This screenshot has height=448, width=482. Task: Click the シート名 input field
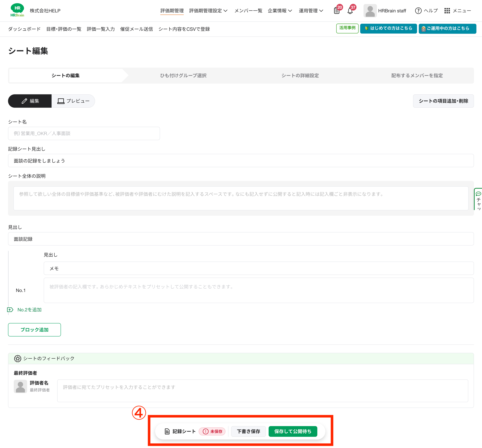(x=84, y=133)
